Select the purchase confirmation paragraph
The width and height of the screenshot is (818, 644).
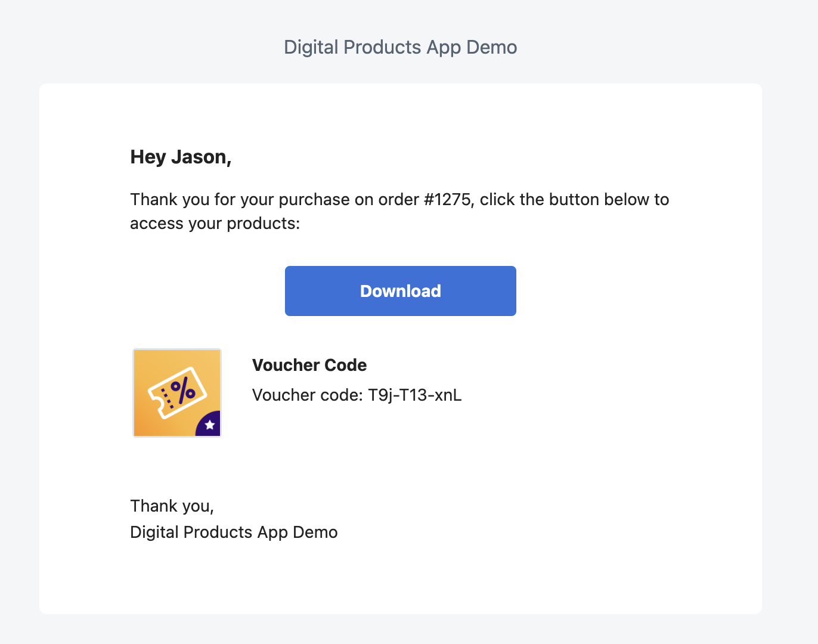pos(399,211)
